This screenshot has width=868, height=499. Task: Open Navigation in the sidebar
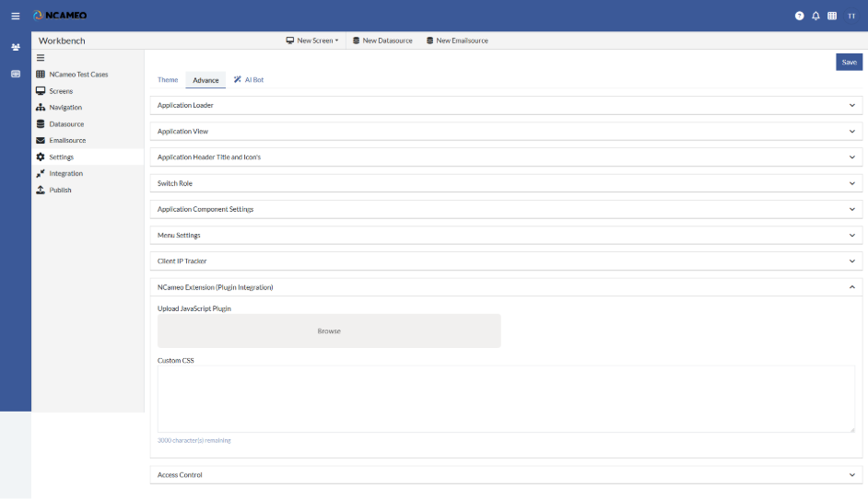(65, 108)
